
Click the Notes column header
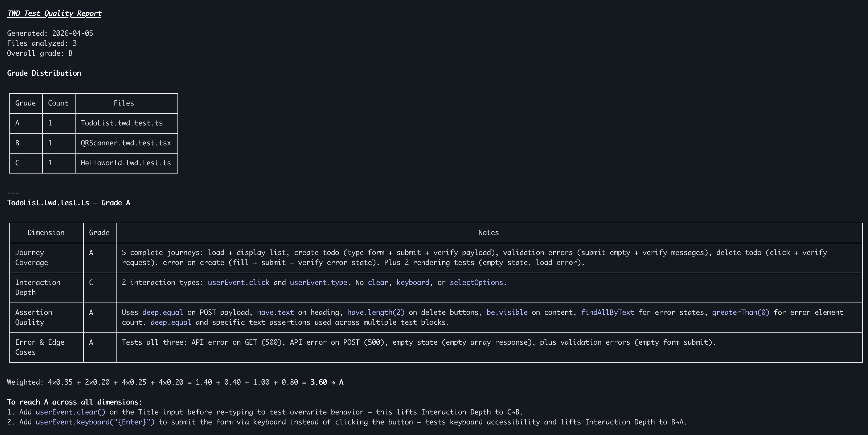(488, 233)
